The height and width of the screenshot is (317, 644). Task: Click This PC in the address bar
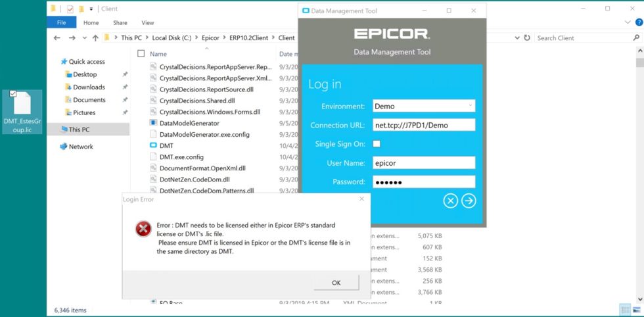[132, 38]
